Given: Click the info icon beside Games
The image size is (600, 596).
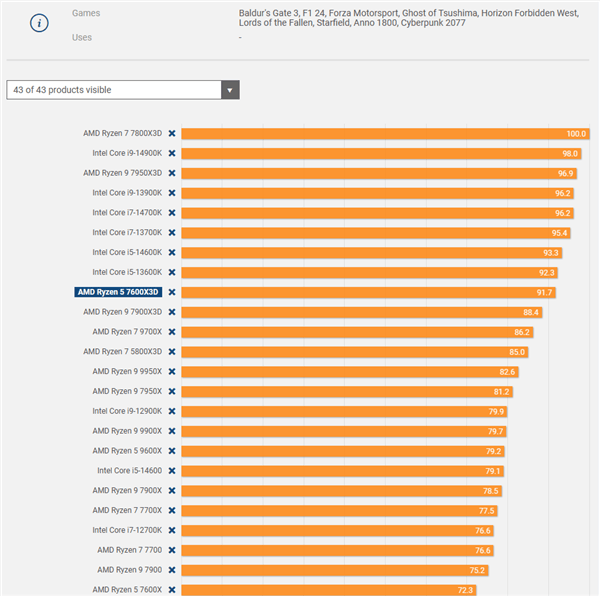Looking at the screenshot, I should tap(39, 23).
